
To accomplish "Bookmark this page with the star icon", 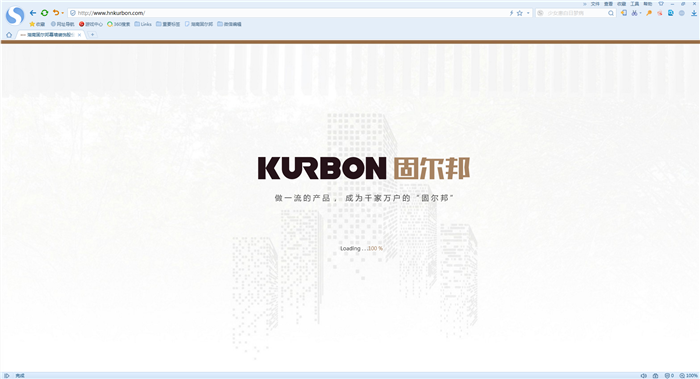I will (520, 13).
